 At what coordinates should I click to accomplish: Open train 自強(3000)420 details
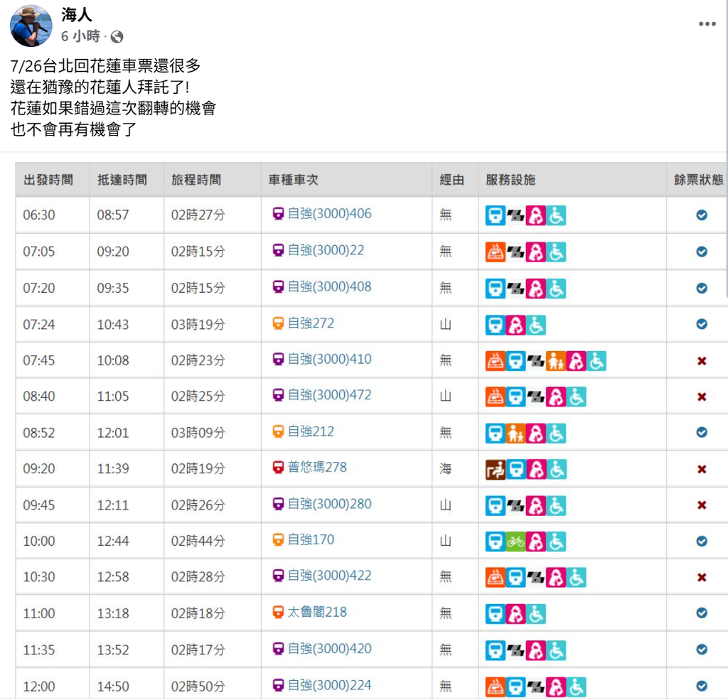click(x=330, y=648)
